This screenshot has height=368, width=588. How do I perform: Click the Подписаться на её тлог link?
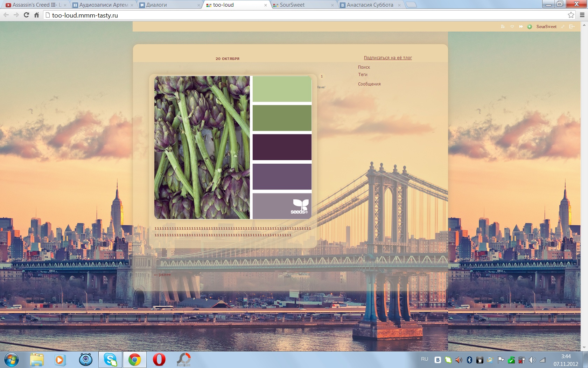[x=388, y=58]
